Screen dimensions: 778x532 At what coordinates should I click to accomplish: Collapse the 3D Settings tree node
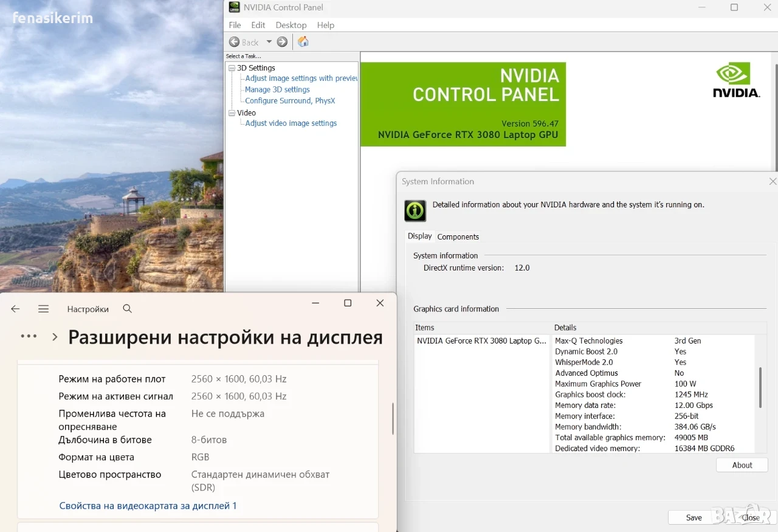(x=232, y=68)
